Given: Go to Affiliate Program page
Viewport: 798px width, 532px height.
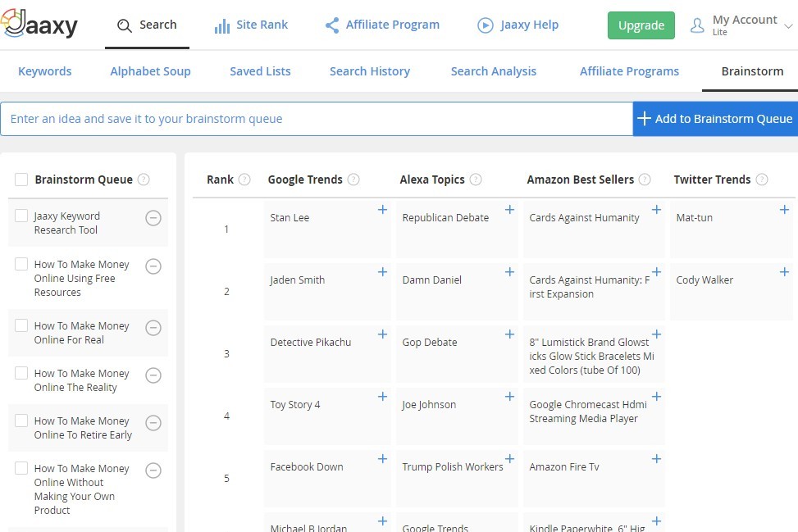Looking at the screenshot, I should pos(382,25).
